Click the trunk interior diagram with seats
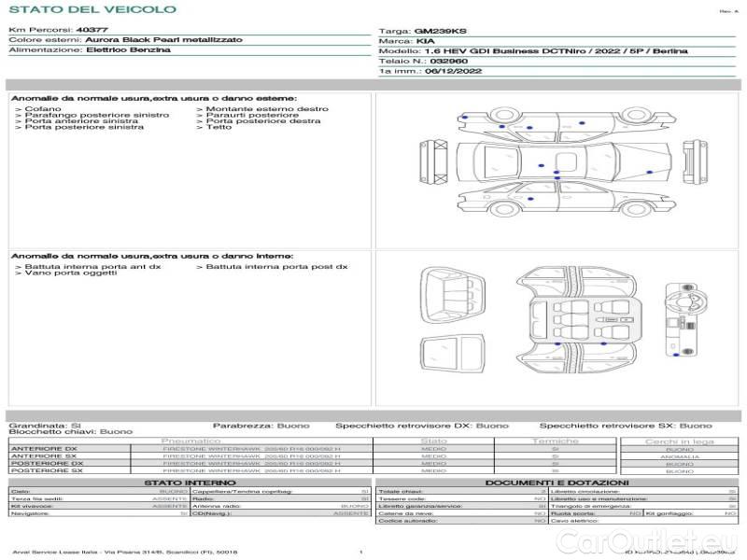747x560 pixels. point(455,293)
